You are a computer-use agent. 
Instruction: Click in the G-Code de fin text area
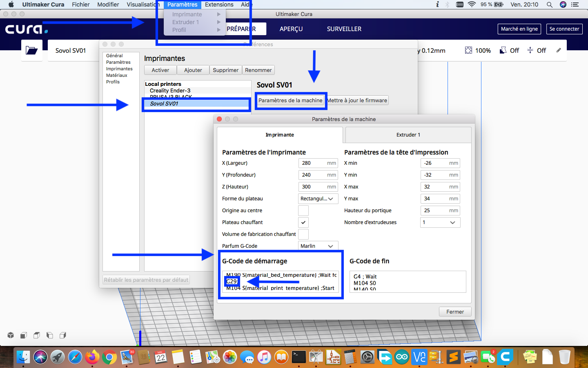(408, 282)
